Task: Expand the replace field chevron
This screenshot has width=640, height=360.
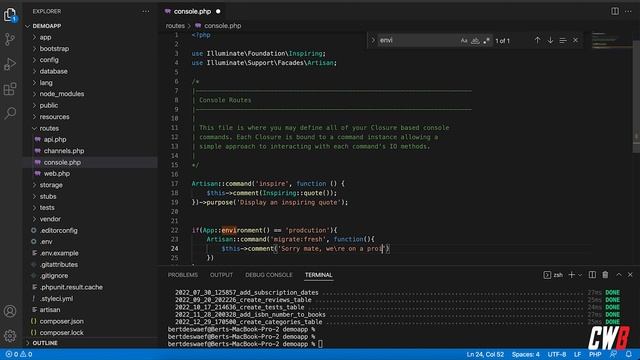Action: [x=373, y=40]
